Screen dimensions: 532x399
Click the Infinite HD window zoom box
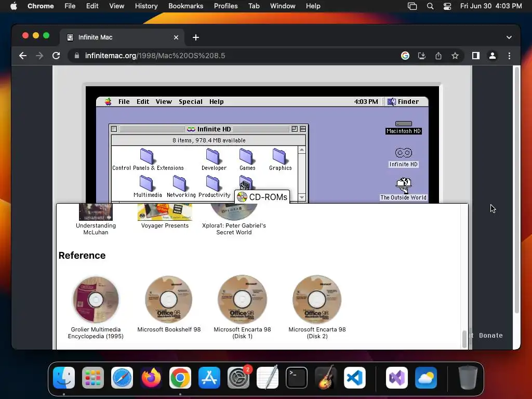pos(295,129)
